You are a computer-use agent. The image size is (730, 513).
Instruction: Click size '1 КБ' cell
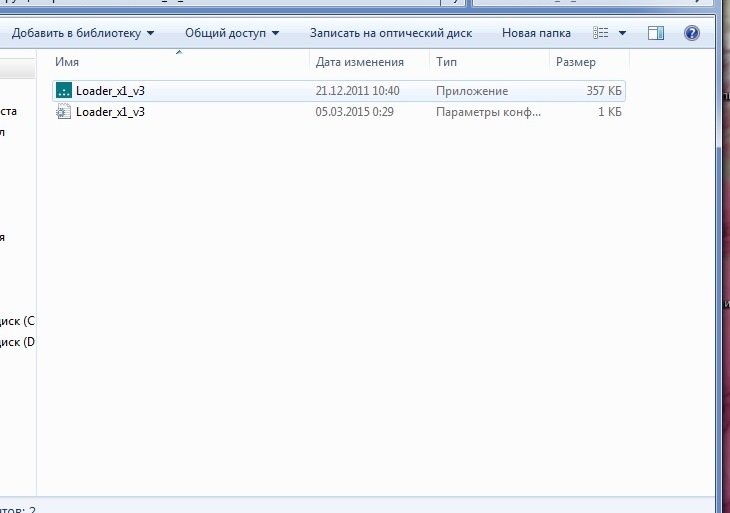[610, 112]
